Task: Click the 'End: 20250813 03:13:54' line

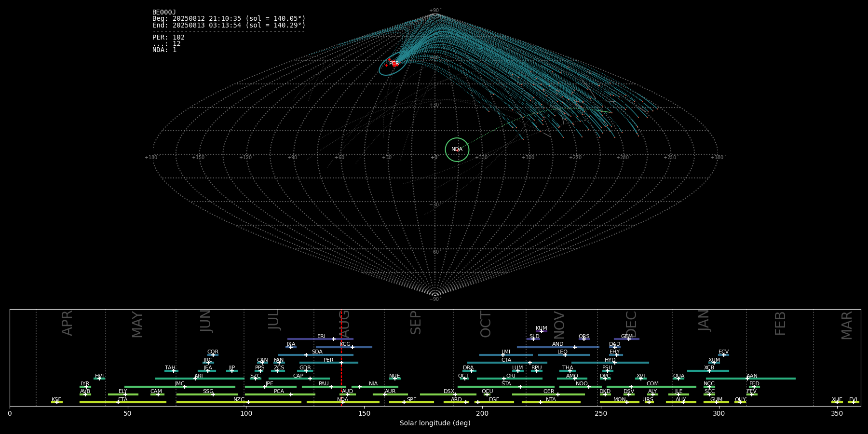Action: pyautogui.click(x=229, y=25)
